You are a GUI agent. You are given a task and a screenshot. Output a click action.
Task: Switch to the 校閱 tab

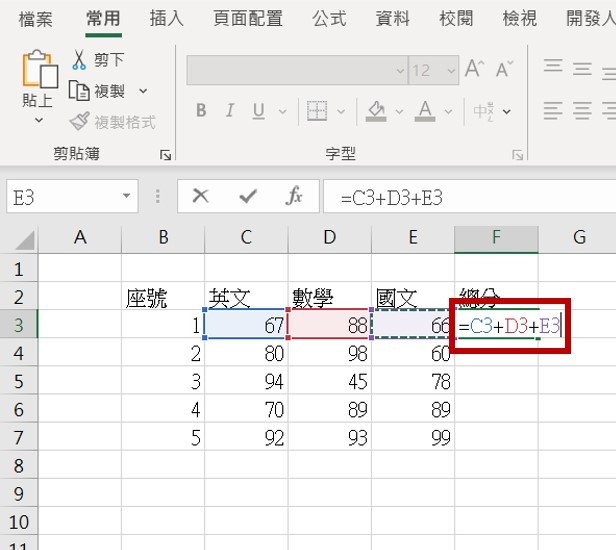click(456, 18)
